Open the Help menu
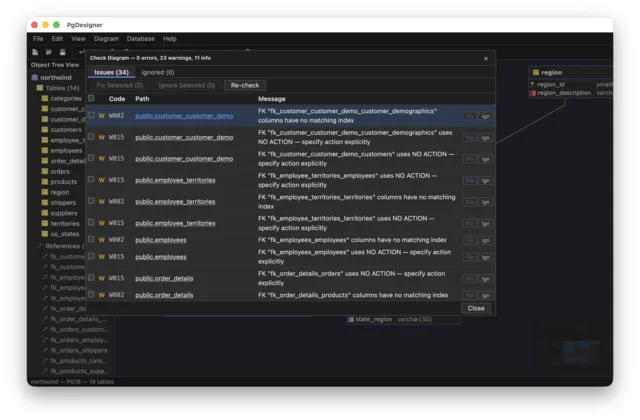 [x=169, y=39]
